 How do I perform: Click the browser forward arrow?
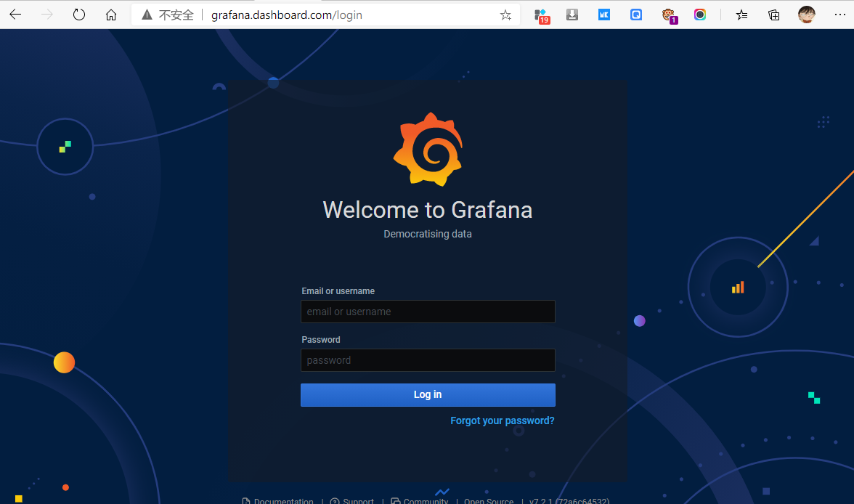point(47,15)
